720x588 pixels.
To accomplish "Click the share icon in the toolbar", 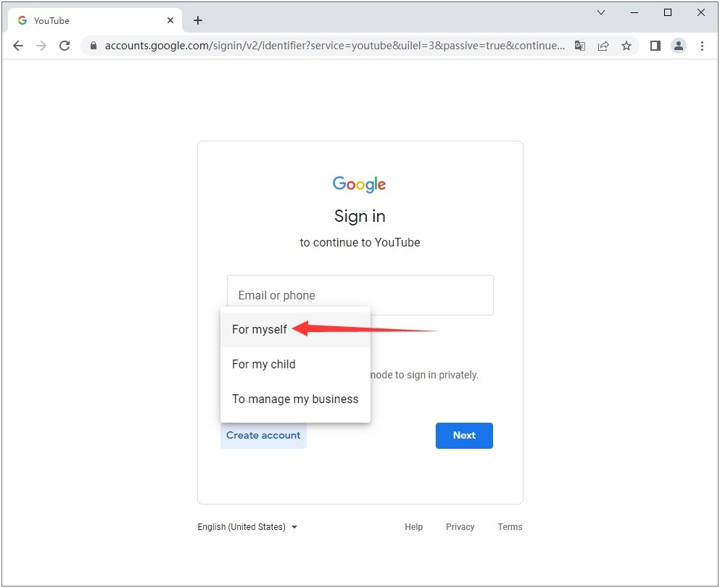I will 603,45.
